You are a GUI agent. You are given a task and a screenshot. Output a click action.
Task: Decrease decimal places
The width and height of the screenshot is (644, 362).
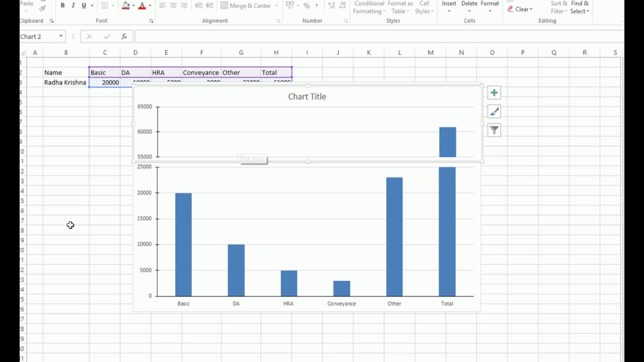coord(343,6)
